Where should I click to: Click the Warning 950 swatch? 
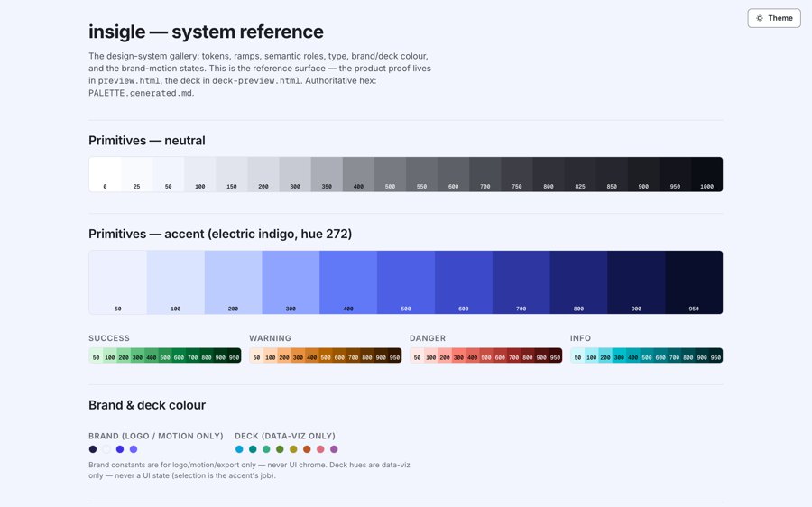pyautogui.click(x=394, y=355)
